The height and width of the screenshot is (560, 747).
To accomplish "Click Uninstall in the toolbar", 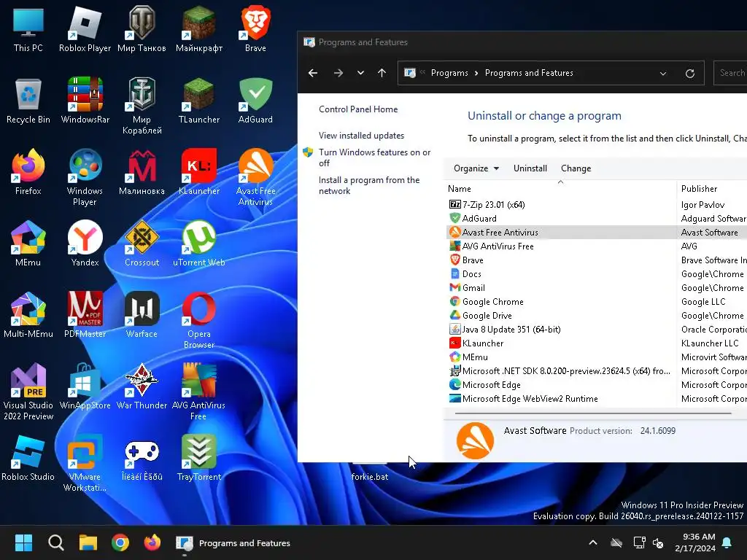I will coord(530,168).
